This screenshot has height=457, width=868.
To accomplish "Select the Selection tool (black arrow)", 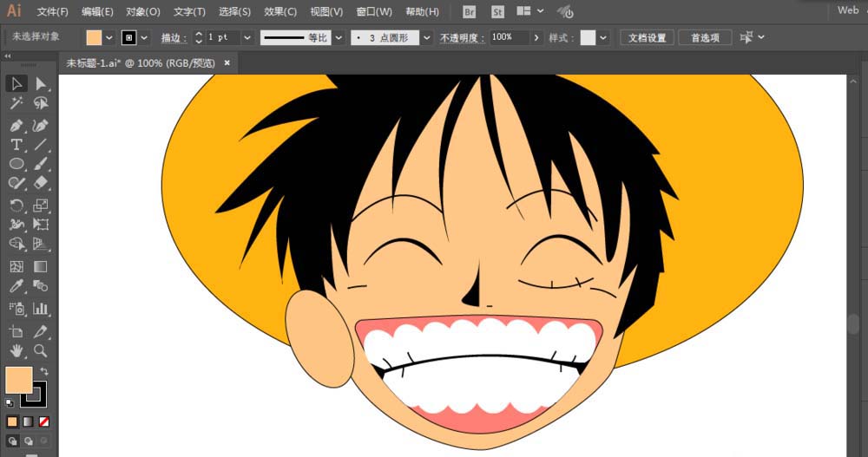I will (16, 83).
